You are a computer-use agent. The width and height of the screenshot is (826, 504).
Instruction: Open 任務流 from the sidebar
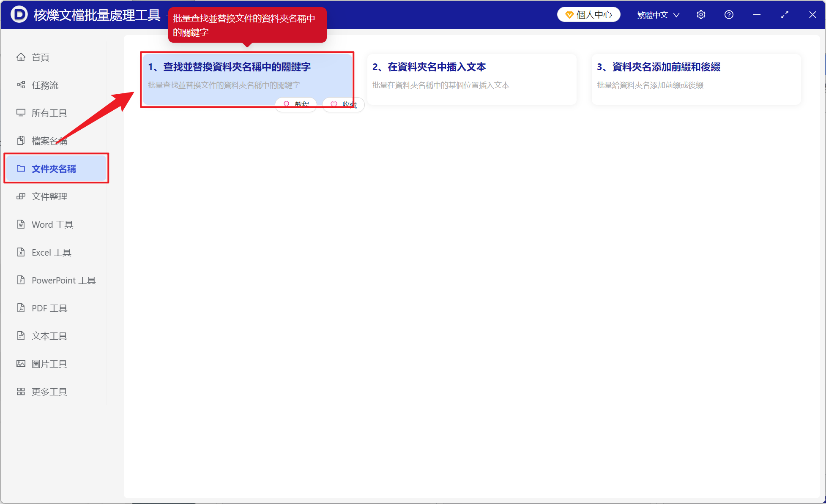pyautogui.click(x=45, y=85)
